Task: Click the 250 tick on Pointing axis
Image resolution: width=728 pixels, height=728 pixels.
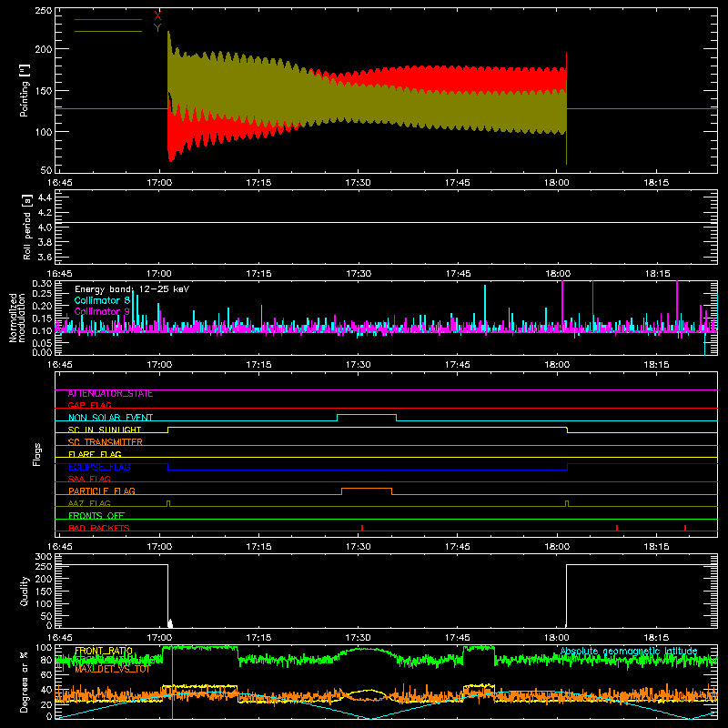Action: 44,10
